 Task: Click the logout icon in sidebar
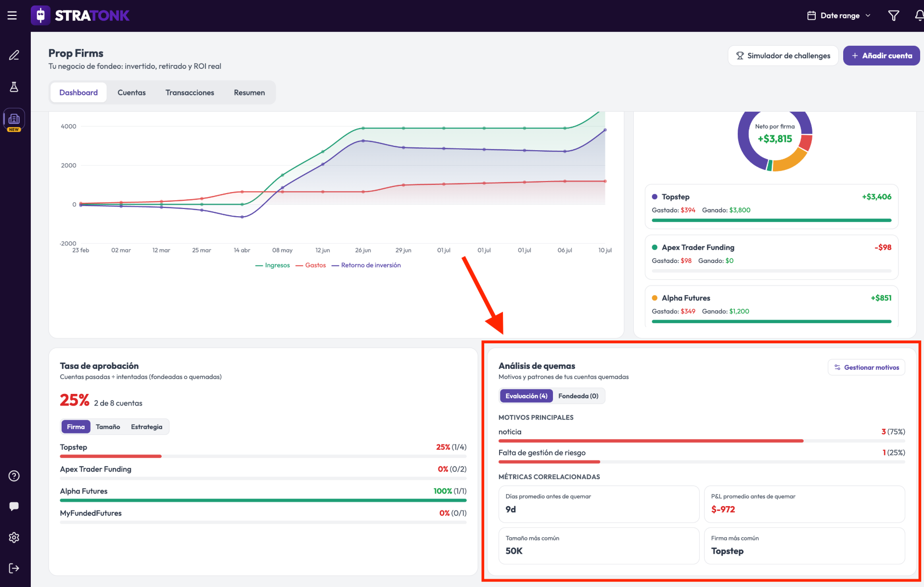tap(14, 568)
